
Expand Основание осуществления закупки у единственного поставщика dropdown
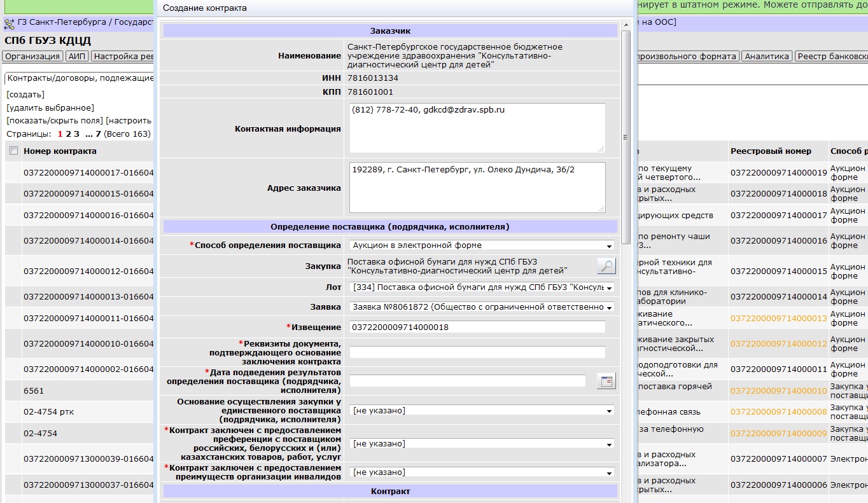tap(482, 410)
